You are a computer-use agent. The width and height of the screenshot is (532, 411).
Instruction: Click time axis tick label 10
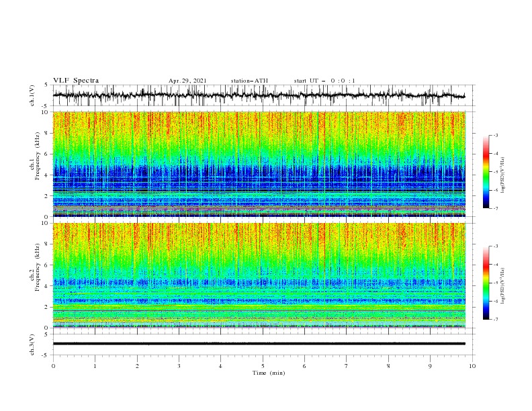[472, 366]
